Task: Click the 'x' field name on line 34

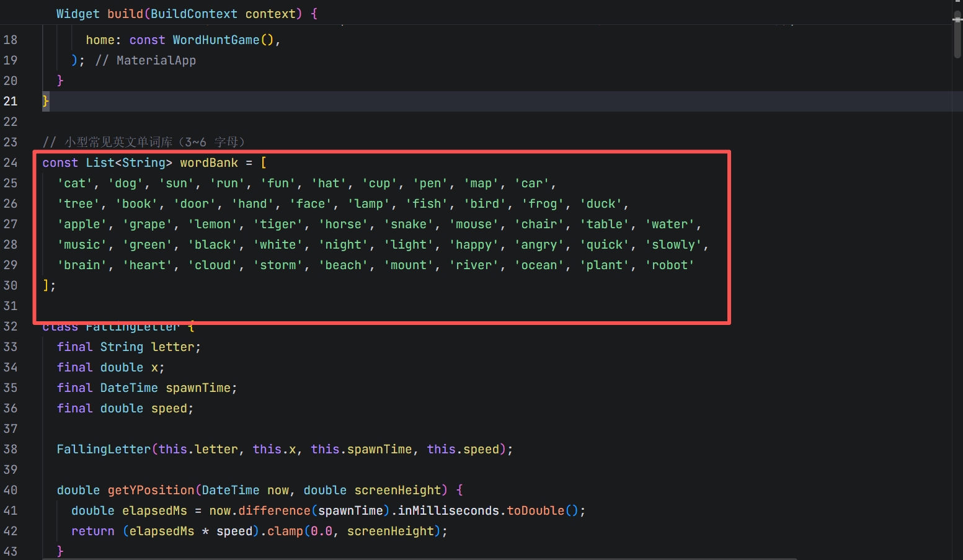Action: 154,367
